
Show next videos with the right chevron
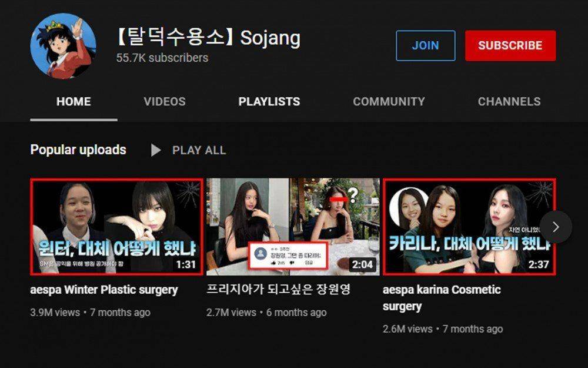click(556, 227)
